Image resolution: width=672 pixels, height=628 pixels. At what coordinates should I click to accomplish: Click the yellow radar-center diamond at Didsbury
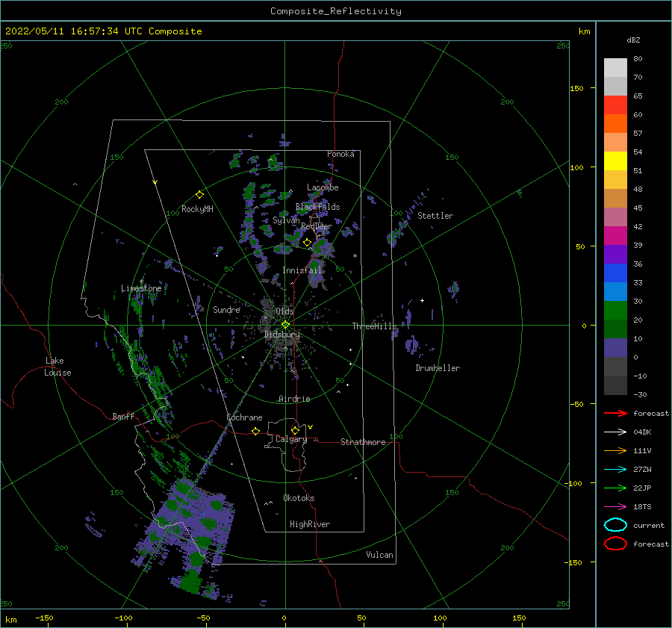[285, 325]
